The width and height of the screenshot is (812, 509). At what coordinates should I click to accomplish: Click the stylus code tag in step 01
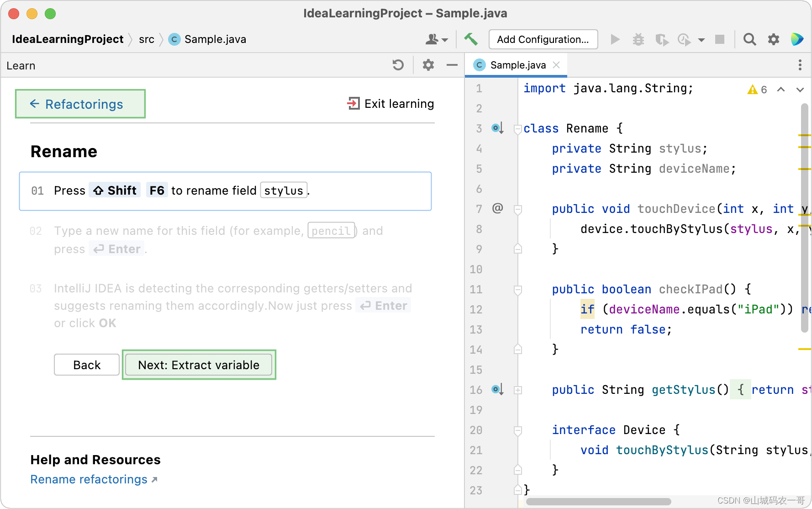tap(284, 191)
